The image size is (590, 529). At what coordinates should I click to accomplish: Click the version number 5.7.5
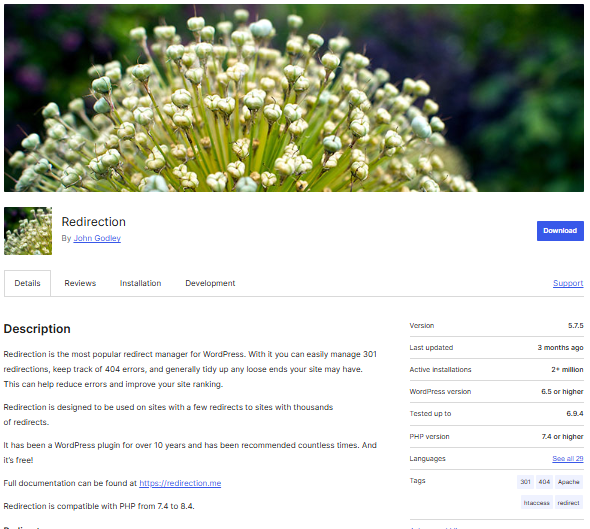(x=575, y=326)
